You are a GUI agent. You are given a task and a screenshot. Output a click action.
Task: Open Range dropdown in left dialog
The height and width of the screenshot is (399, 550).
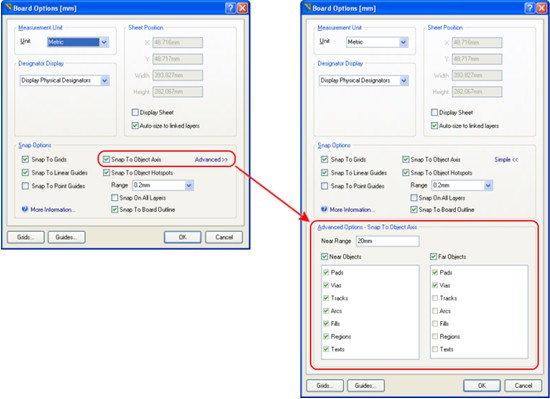(x=189, y=185)
